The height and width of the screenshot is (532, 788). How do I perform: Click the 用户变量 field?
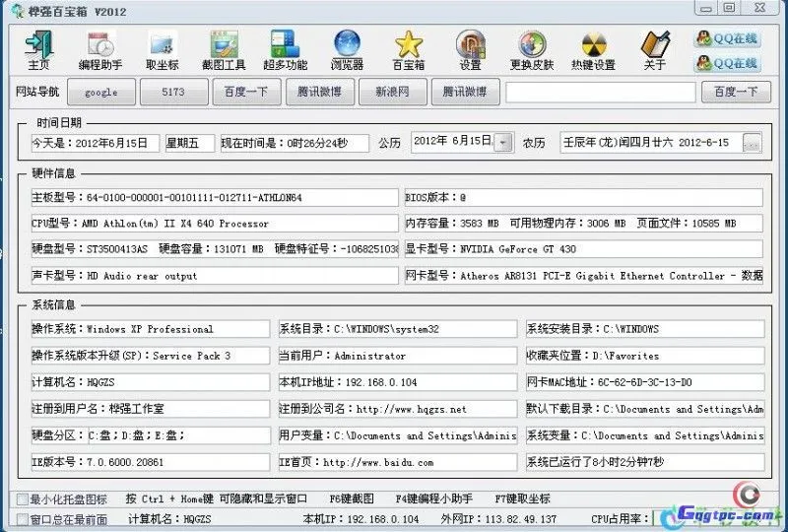click(x=398, y=435)
